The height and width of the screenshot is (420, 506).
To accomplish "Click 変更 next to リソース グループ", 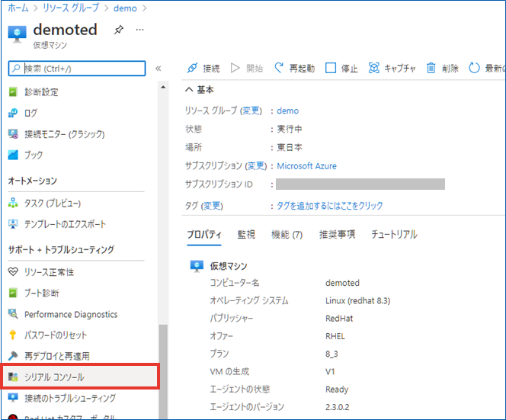I will click(x=251, y=111).
